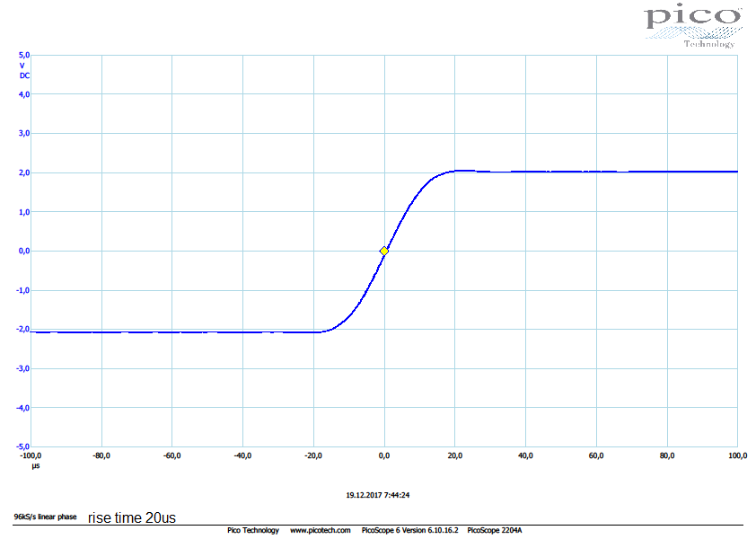Click the '3,0' voltage axis label
This screenshot has height=539, width=756.
coord(24,133)
